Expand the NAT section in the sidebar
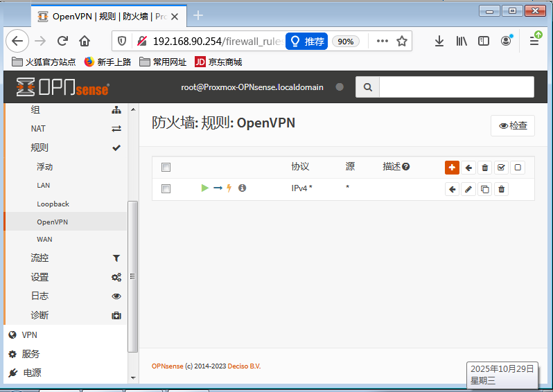Viewport: 553px width, 392px height. (38, 129)
